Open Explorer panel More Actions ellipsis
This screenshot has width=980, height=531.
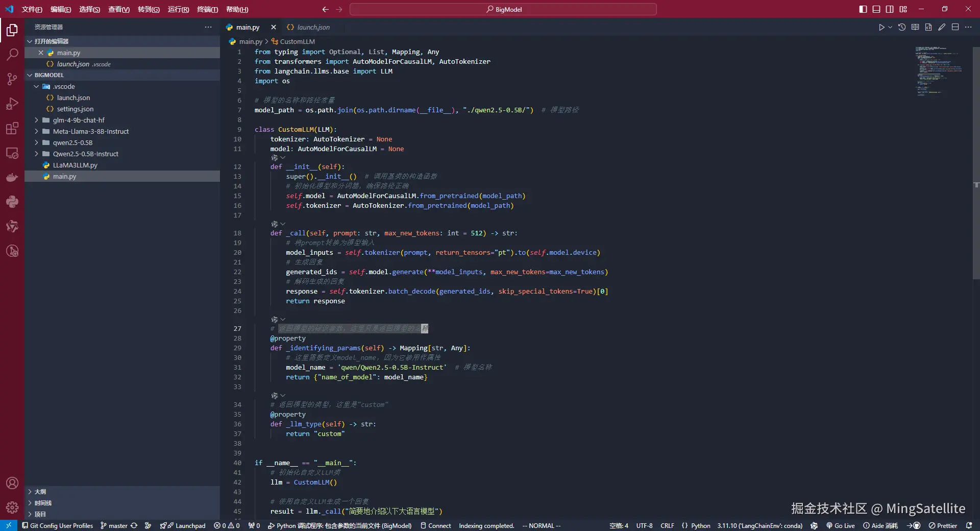(x=208, y=27)
